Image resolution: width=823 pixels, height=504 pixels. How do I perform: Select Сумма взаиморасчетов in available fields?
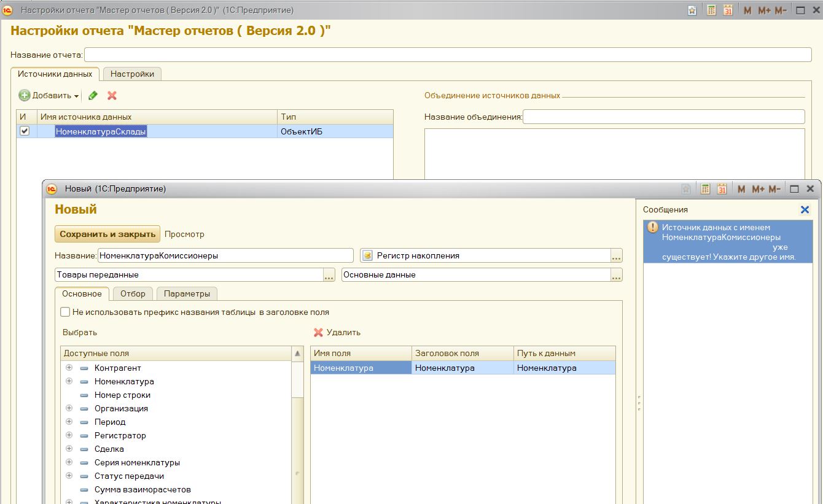(142, 489)
